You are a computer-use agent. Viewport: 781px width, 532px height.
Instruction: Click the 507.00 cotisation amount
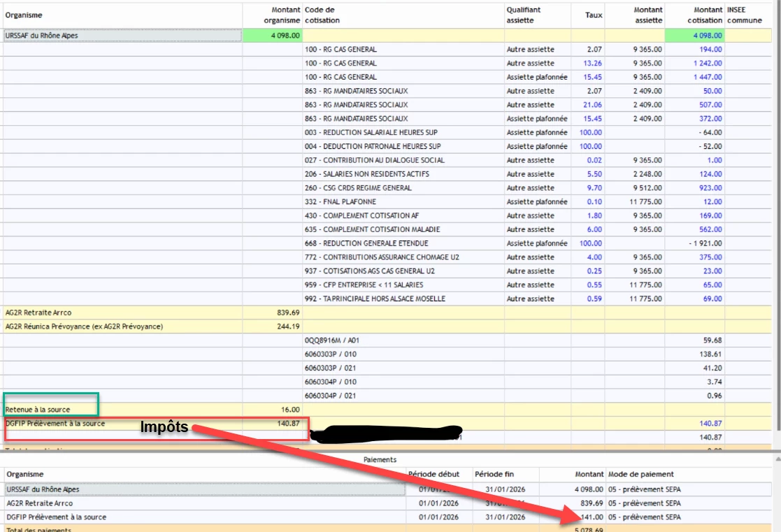coord(710,105)
